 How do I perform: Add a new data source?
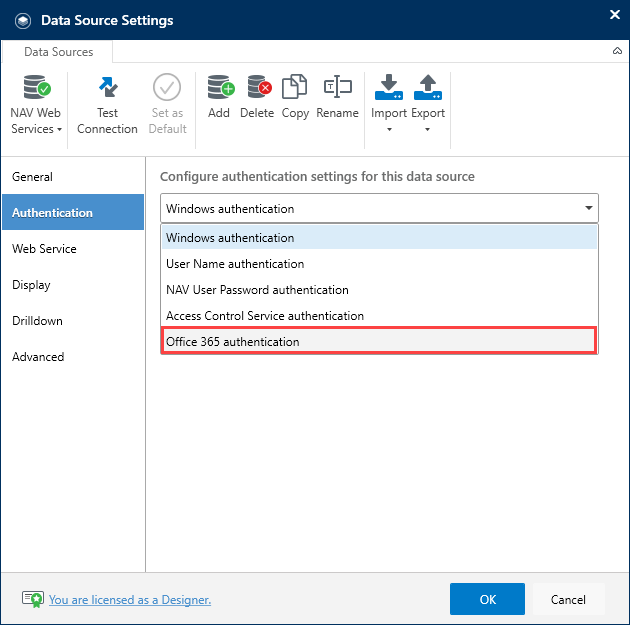click(219, 97)
